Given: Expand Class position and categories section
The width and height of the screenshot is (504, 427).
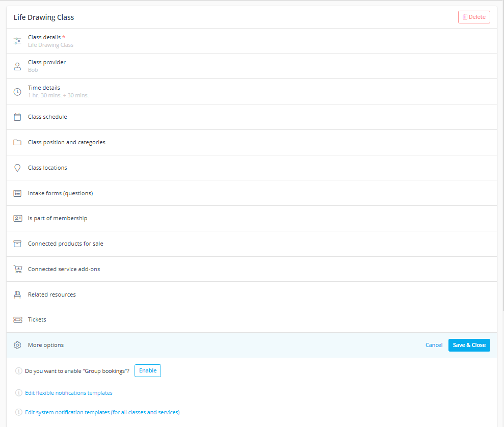Looking at the screenshot, I should coord(67,142).
